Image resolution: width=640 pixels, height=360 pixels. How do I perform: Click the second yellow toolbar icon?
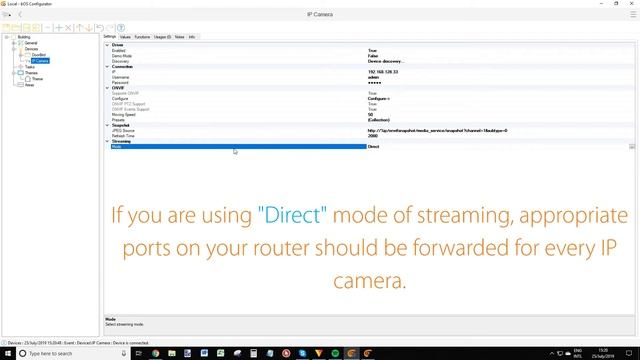click(x=16, y=28)
